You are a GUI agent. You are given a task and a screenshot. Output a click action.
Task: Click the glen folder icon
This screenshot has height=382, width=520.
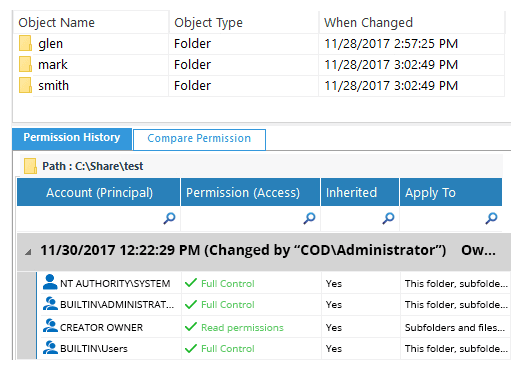click(25, 44)
